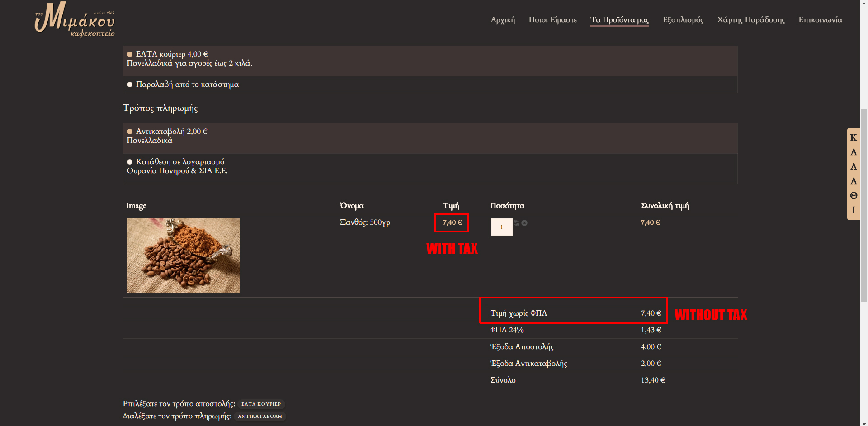
Task: Open the Αρχική menu item
Action: [x=503, y=19]
